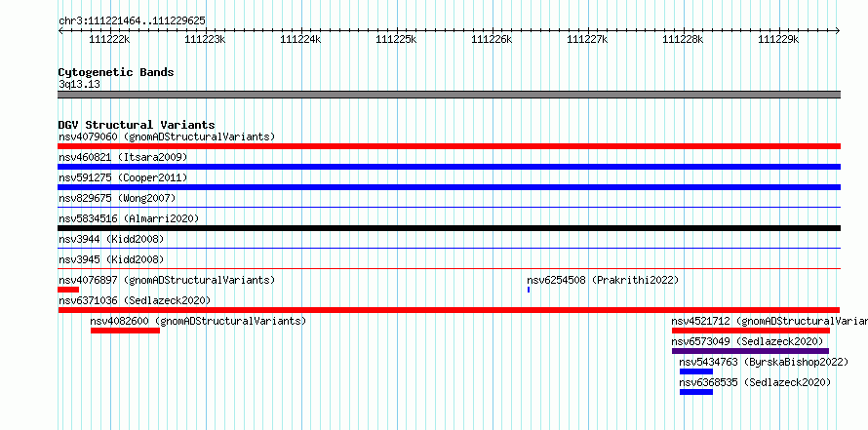The height and width of the screenshot is (430, 868).
Task: Click the Cytogenetic Bands track title
Action: (x=116, y=72)
